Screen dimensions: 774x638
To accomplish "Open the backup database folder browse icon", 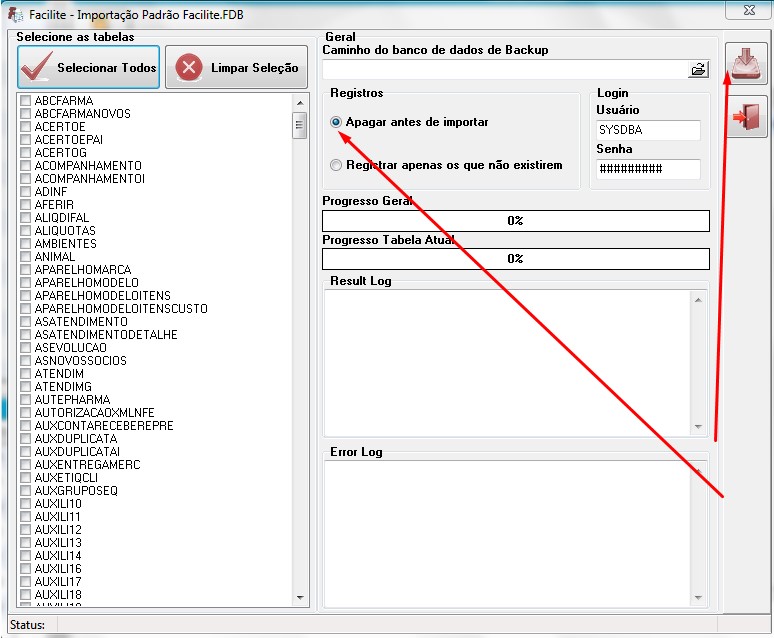I will point(698,69).
